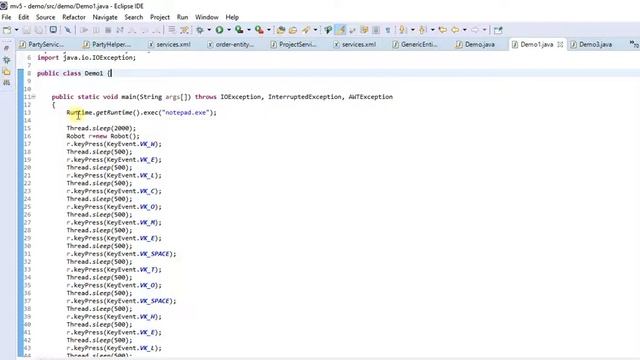Go Back with yellow left arrow
The height and width of the screenshot is (360, 640).
click(x=455, y=30)
